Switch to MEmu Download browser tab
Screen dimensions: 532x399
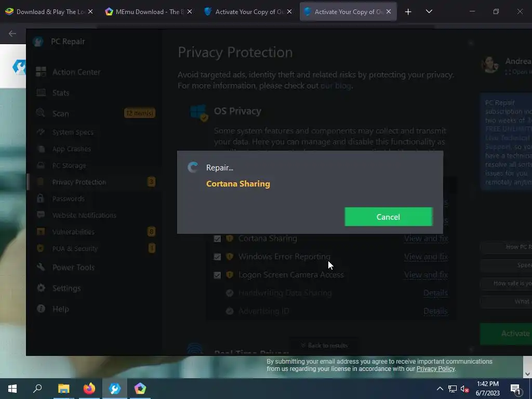point(149,11)
